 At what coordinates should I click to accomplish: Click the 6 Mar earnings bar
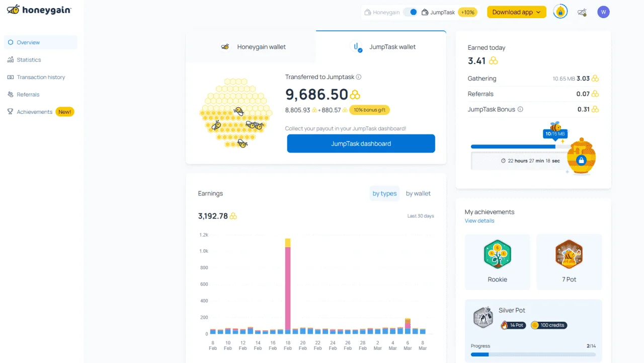pyautogui.click(x=408, y=326)
